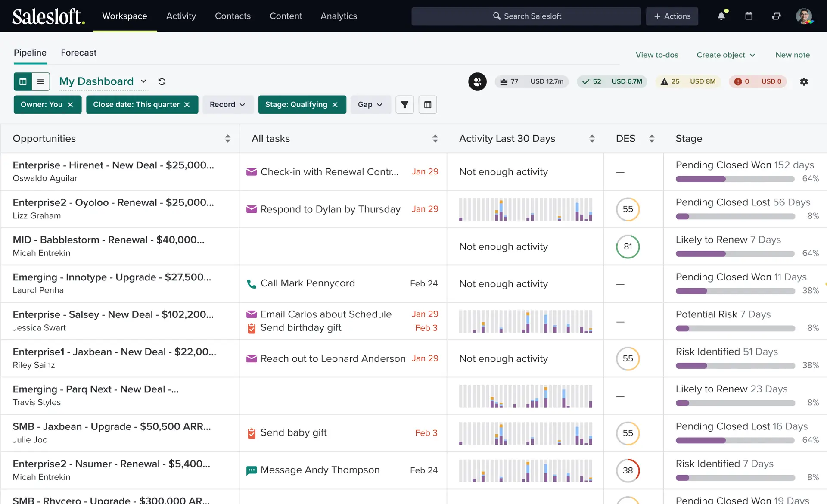Remove the Stage: Qualifying filter

(335, 105)
